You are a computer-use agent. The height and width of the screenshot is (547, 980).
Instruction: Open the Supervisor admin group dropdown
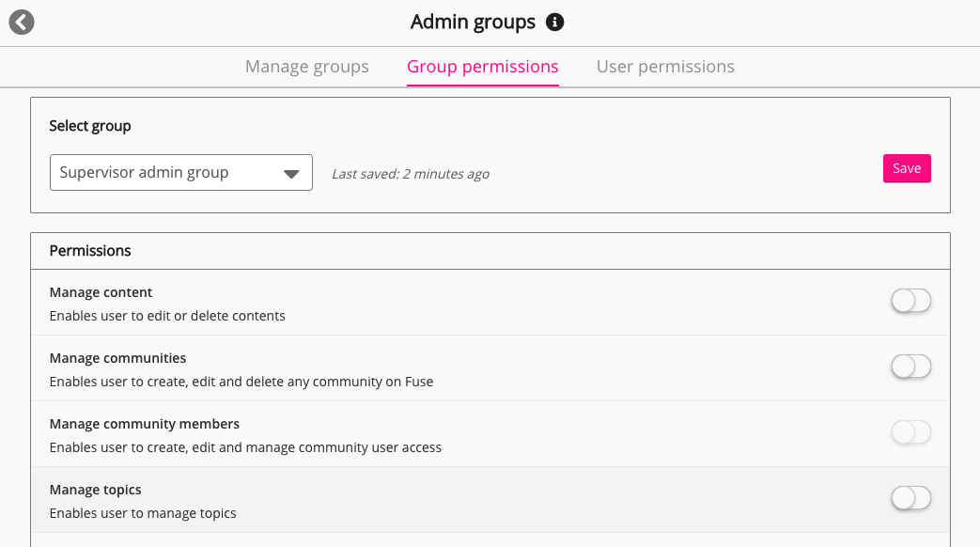pyautogui.click(x=180, y=173)
